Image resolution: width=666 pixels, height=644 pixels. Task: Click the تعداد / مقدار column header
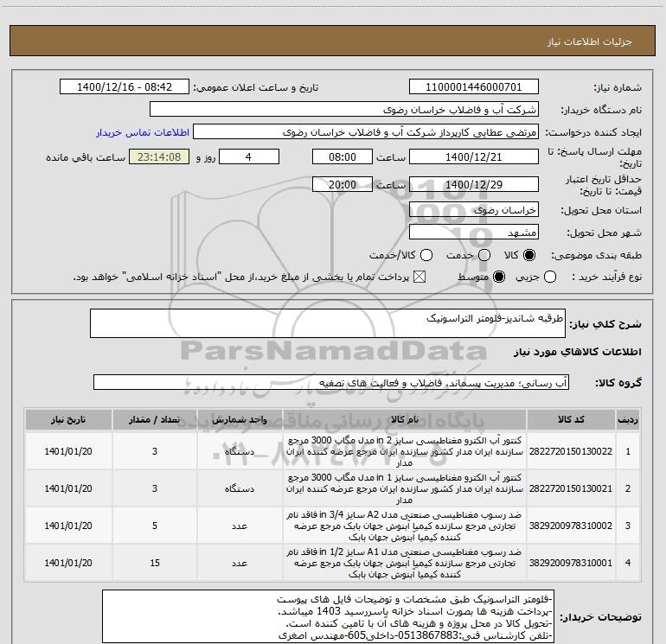point(155,420)
